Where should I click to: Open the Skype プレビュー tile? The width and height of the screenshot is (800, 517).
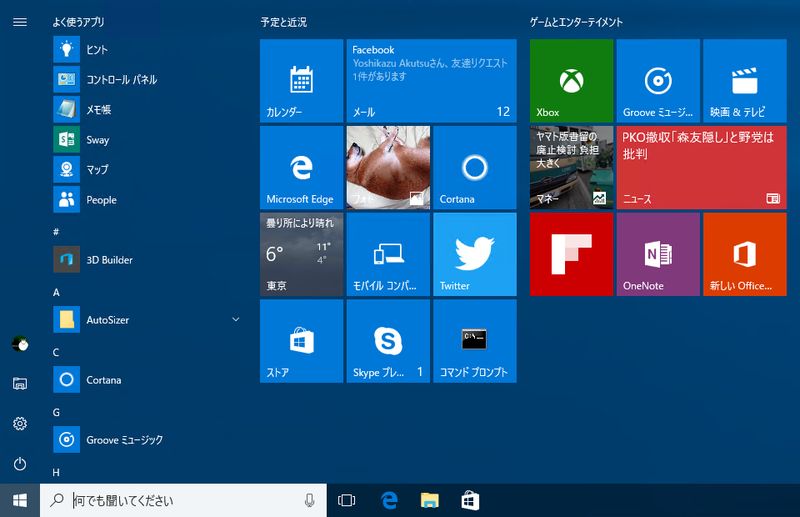(x=388, y=341)
